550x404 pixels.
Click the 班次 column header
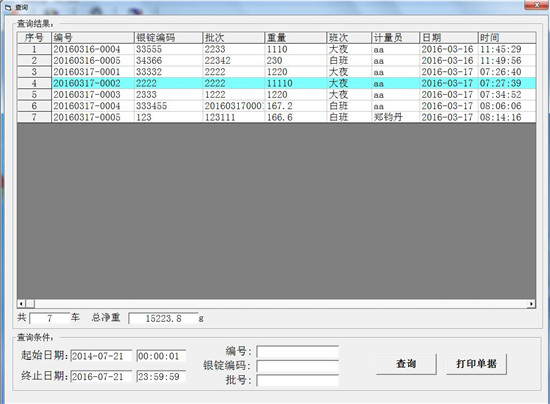pos(349,38)
